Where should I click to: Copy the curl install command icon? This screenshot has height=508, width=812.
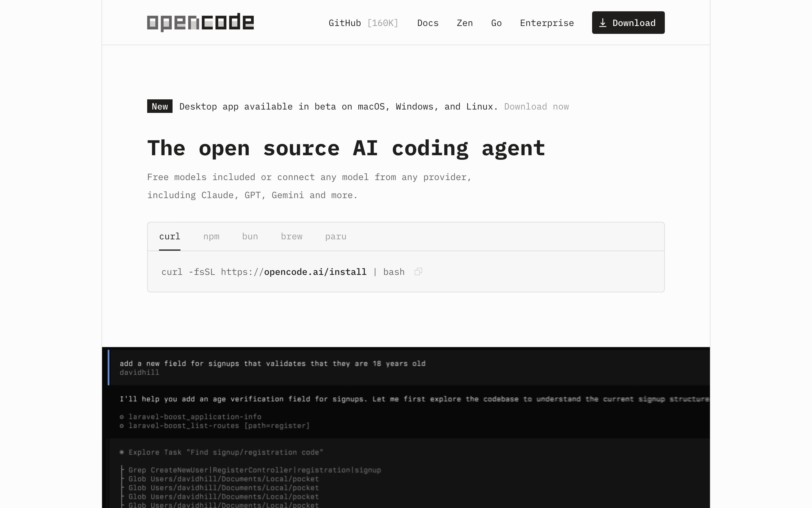click(x=418, y=272)
